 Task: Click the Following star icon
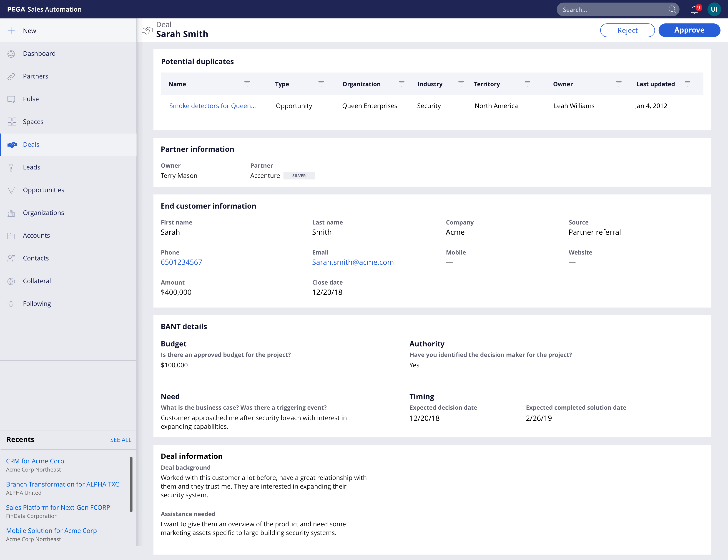tap(11, 304)
